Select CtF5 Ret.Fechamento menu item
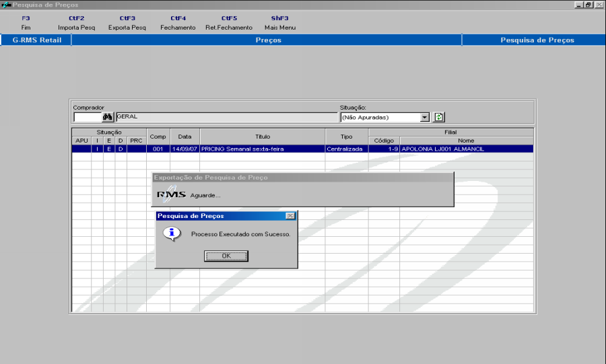The width and height of the screenshot is (606, 364). click(229, 23)
